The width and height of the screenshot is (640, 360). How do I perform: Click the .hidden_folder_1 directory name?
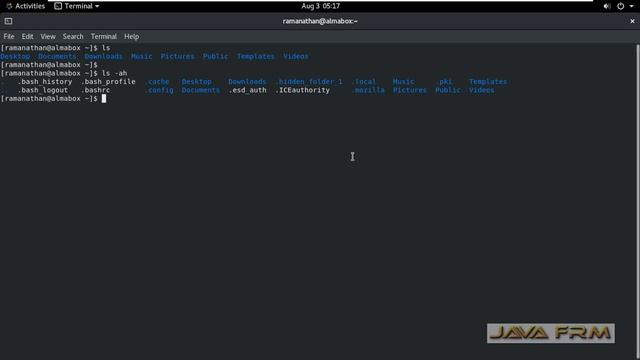click(309, 82)
